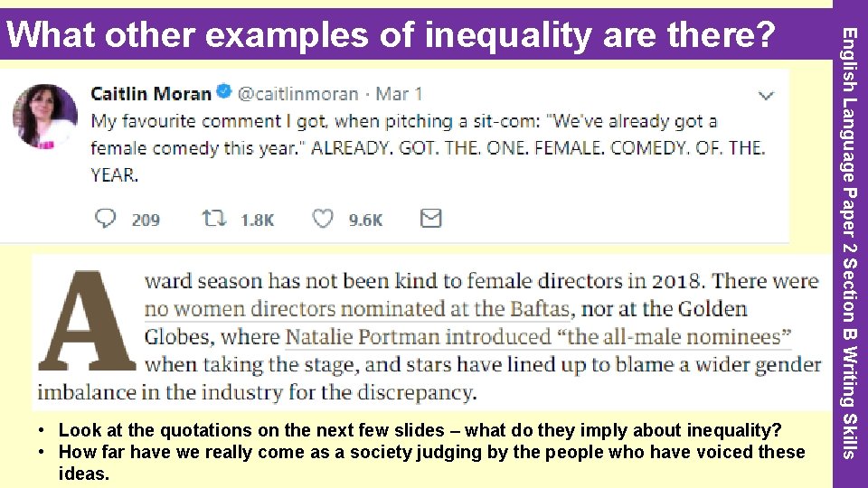The height and width of the screenshot is (488, 868).
Task: Open Caitlin Moran's profile avatar
Action: 45,116
